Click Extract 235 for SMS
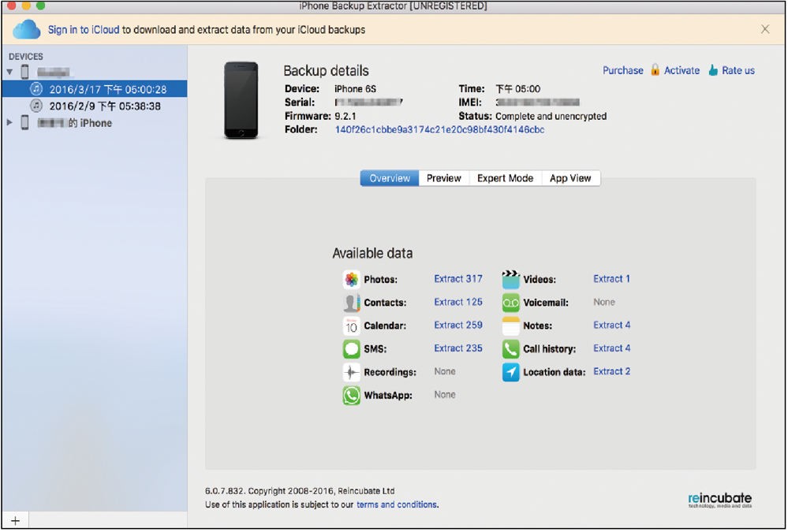This screenshot has height=532, width=788. [457, 348]
